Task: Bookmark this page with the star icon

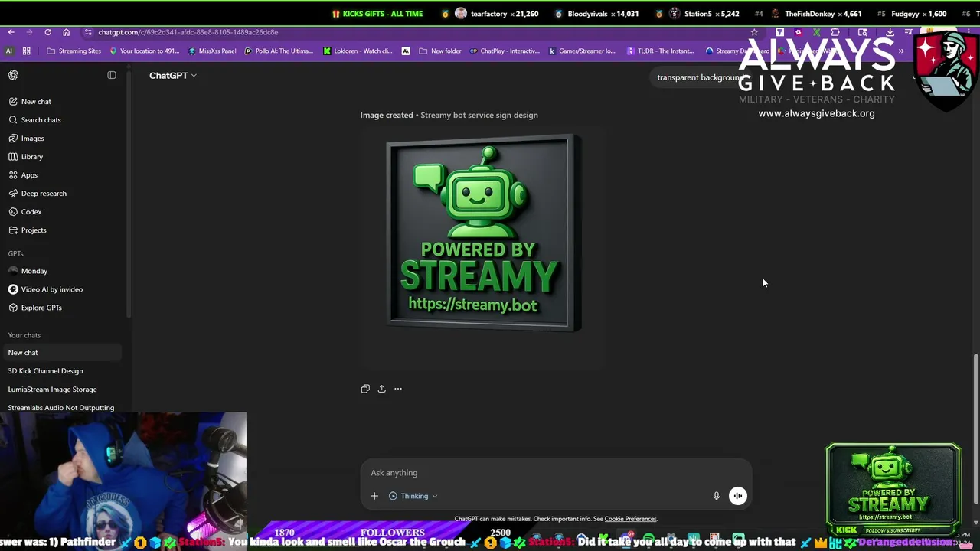Action: 754,32
